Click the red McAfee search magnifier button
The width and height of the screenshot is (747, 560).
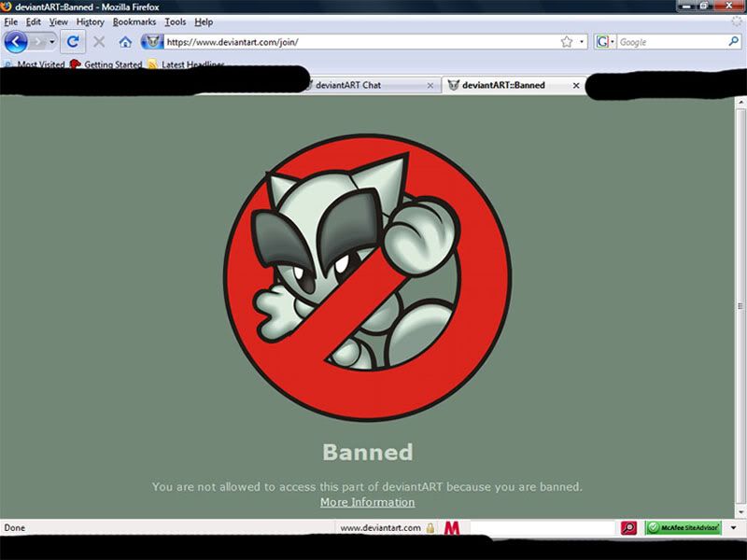pyautogui.click(x=628, y=527)
